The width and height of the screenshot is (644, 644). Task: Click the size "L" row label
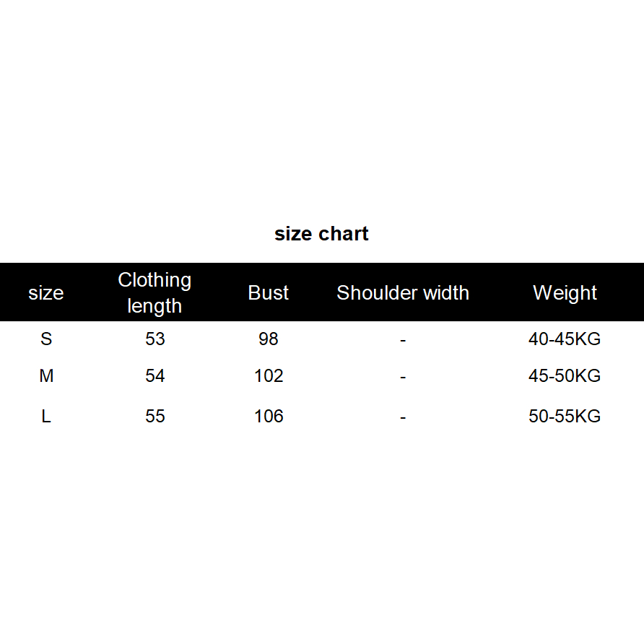[x=46, y=417]
